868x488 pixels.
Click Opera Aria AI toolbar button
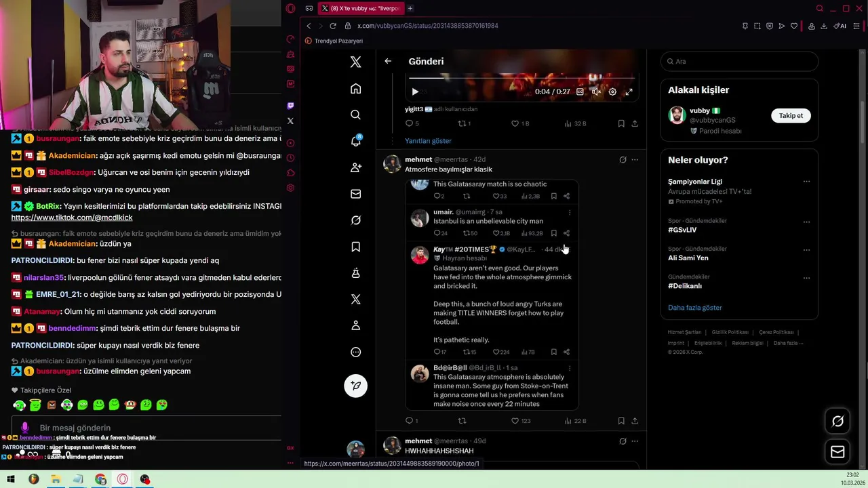[x=840, y=26]
